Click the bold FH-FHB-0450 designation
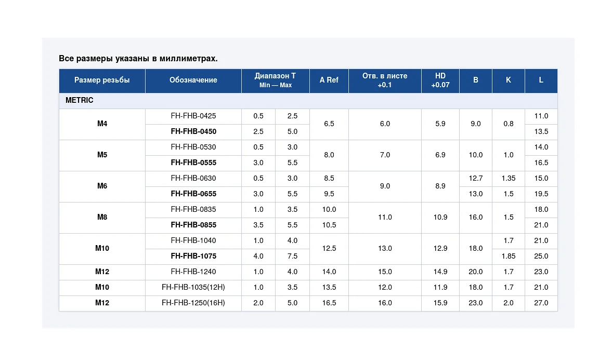Screen dimensions: 612x364 point(193,132)
